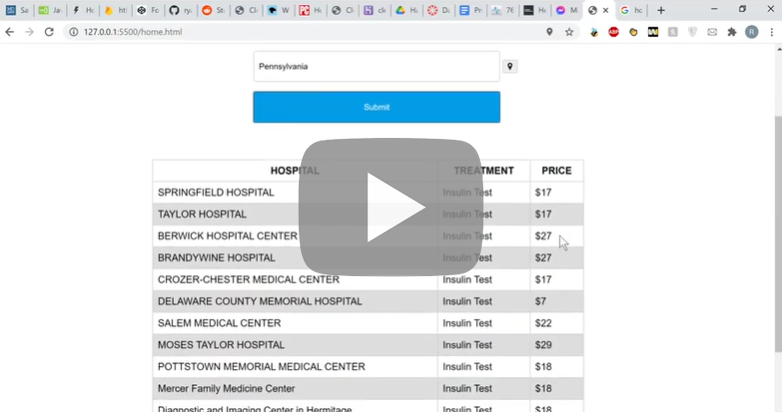Restore down the browser window
The width and height of the screenshot is (782, 412).
pos(742,9)
